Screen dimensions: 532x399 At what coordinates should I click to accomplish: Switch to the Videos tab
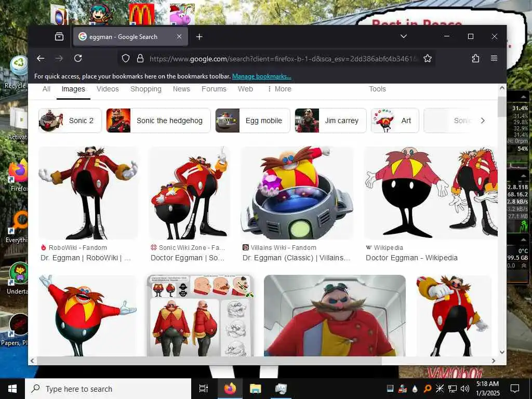coord(108,89)
